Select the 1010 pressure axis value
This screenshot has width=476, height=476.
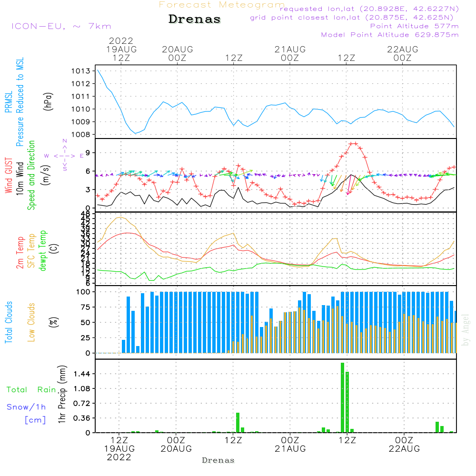coord(81,109)
